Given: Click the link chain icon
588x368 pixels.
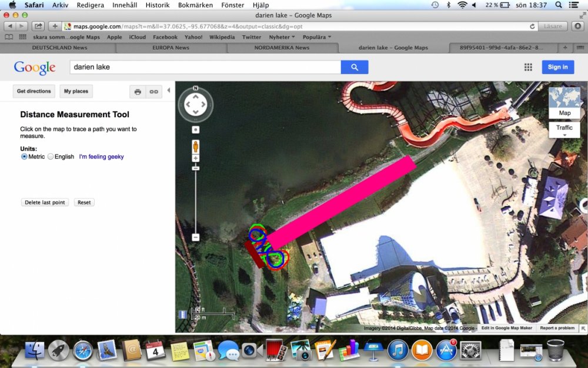Looking at the screenshot, I should [153, 92].
